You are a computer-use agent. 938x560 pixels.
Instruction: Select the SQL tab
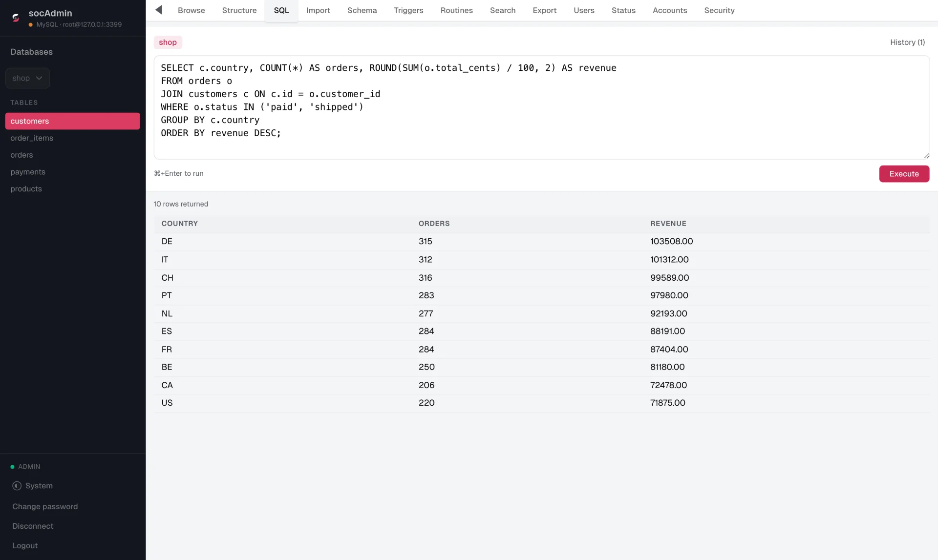point(281,10)
